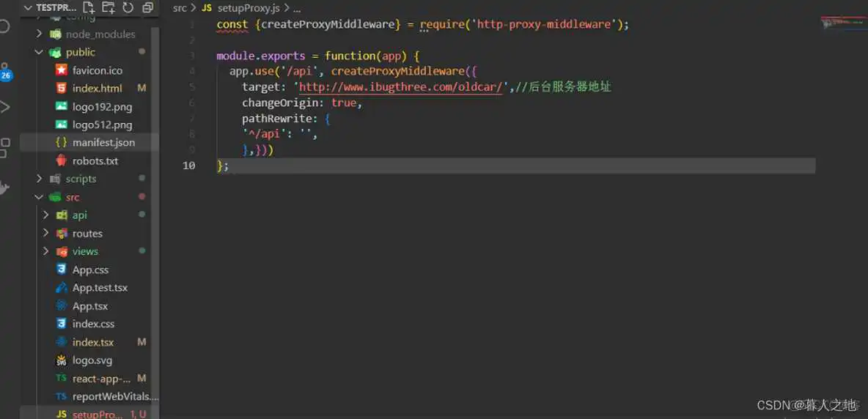Expand the node_modules folder chevron
The width and height of the screenshot is (868, 419).
click(39, 34)
